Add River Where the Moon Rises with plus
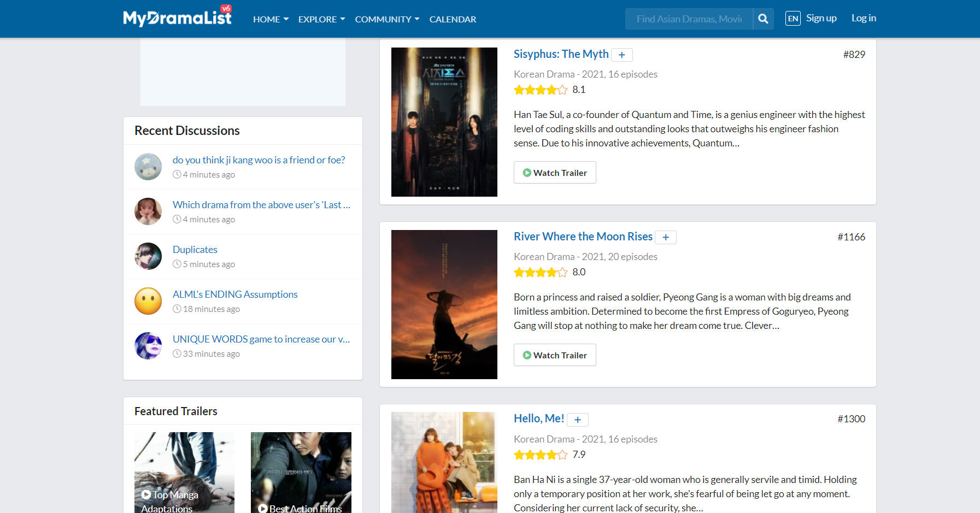Screen dimensions: 980x513 [666, 237]
